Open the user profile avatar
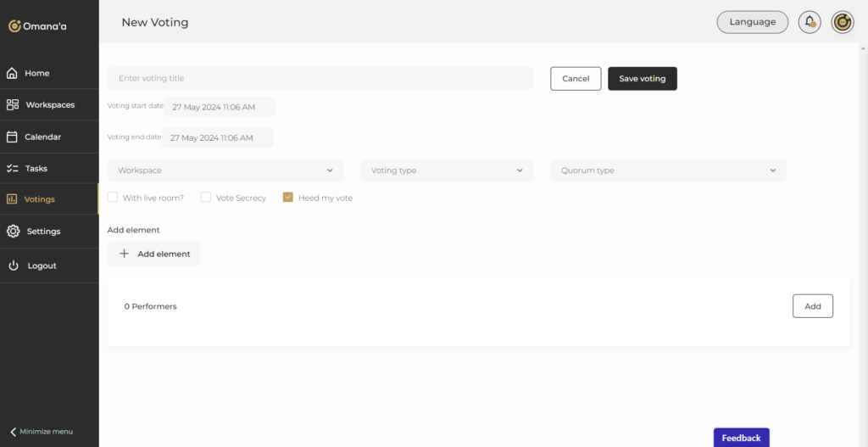Screen dimensions: 868x447 click(x=842, y=22)
